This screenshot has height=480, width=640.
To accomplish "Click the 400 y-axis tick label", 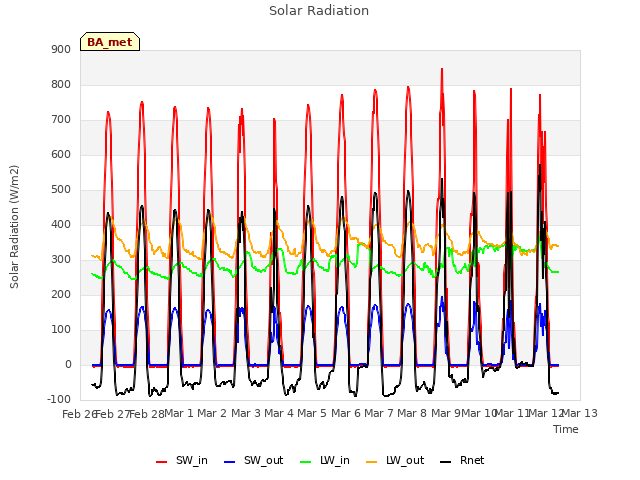I will click(x=61, y=224).
